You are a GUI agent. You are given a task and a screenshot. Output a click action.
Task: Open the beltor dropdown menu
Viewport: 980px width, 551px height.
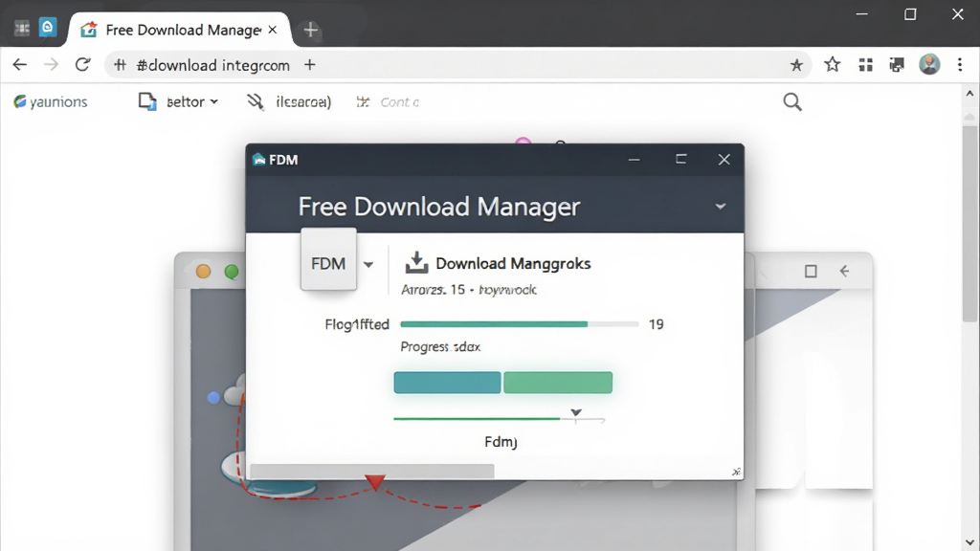point(178,101)
